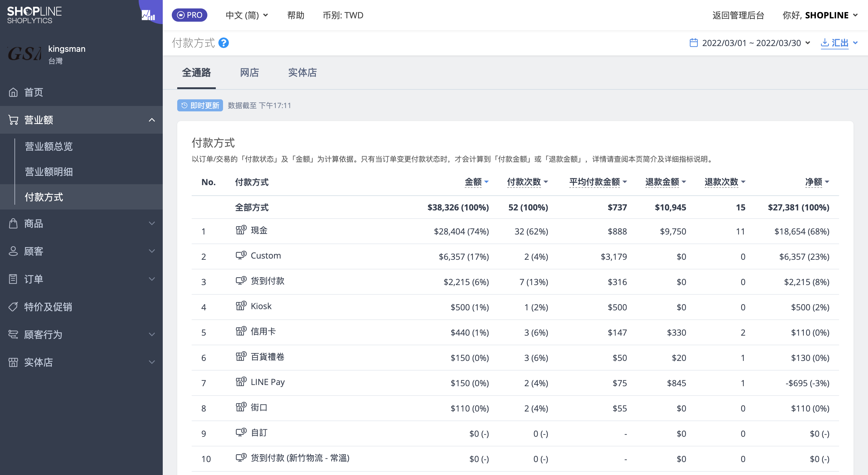Click the tag icon beside 特价及促销
868x475 pixels.
[13, 307]
